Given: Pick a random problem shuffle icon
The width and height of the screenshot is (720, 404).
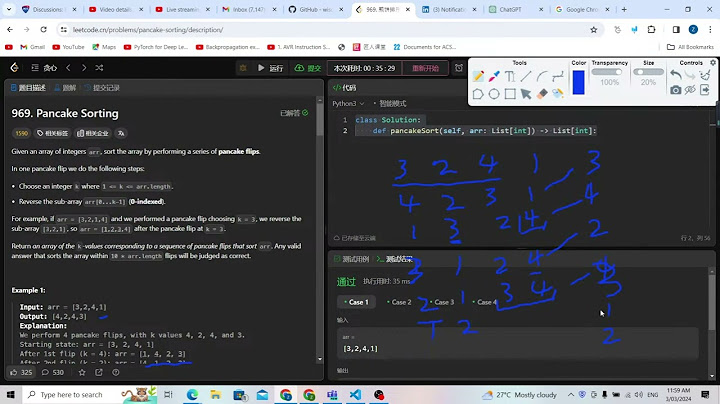Looking at the screenshot, I should (99, 68).
